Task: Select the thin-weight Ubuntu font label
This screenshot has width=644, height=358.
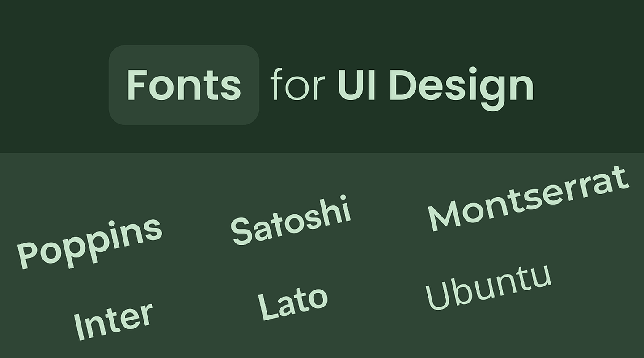Action: click(488, 287)
